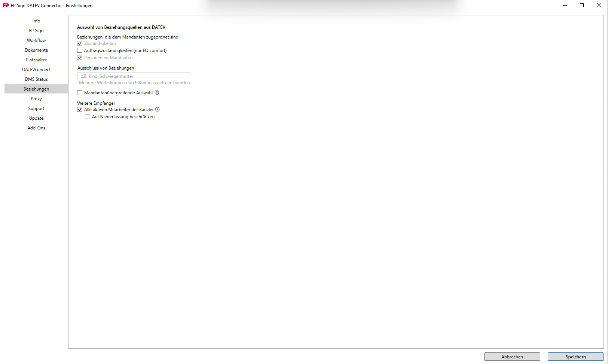Uncheck Alle aktiven Mitarbeiter der Kanzlei
The height and width of the screenshot is (364, 608).
[80, 109]
